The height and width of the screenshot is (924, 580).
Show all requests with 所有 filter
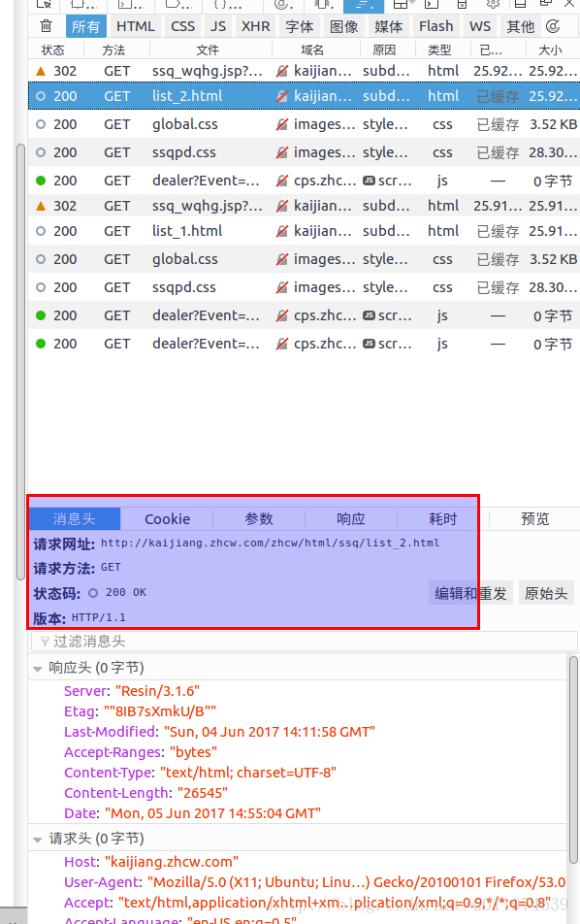[x=85, y=26]
